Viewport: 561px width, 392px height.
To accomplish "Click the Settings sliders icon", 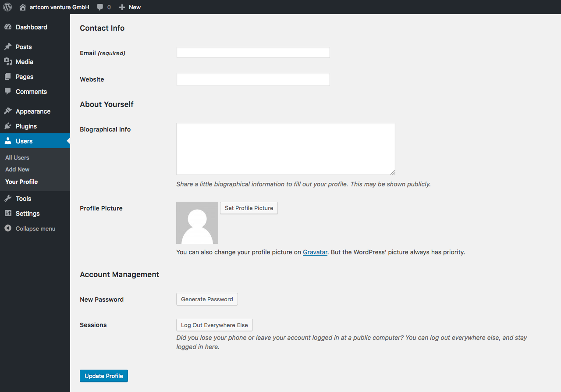I will pyautogui.click(x=8, y=214).
